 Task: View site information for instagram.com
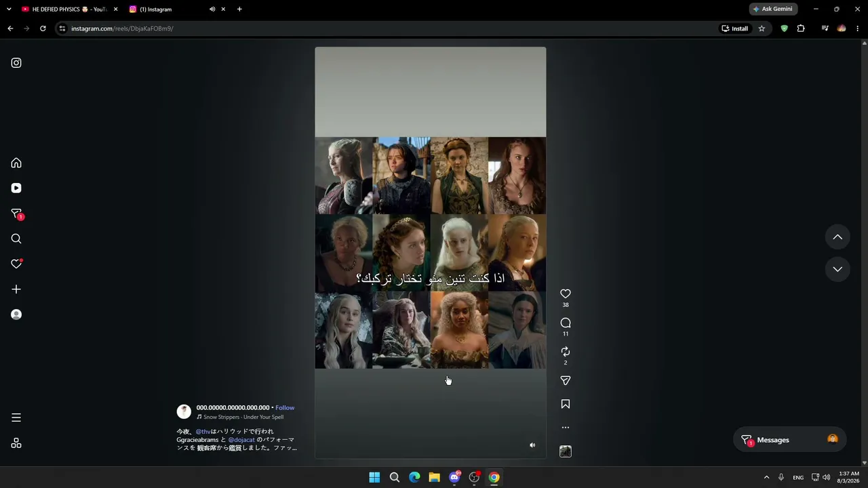coord(62,28)
